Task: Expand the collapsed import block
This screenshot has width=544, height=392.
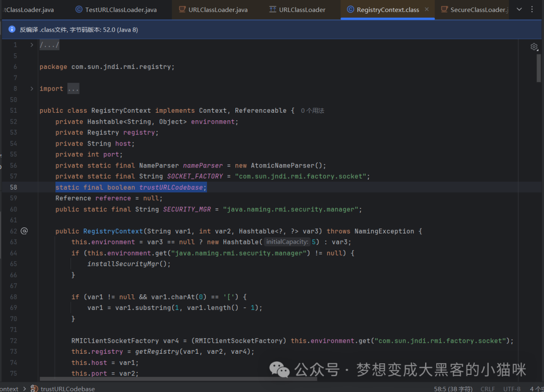Action: pos(32,89)
